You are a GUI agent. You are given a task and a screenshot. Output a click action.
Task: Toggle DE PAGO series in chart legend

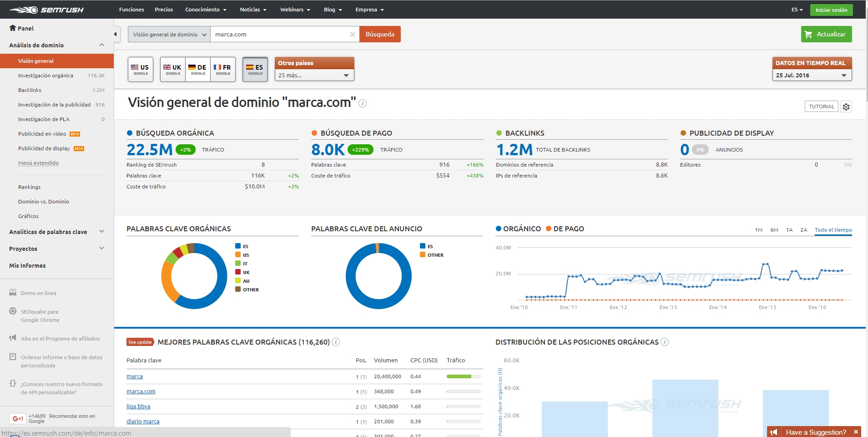point(565,229)
